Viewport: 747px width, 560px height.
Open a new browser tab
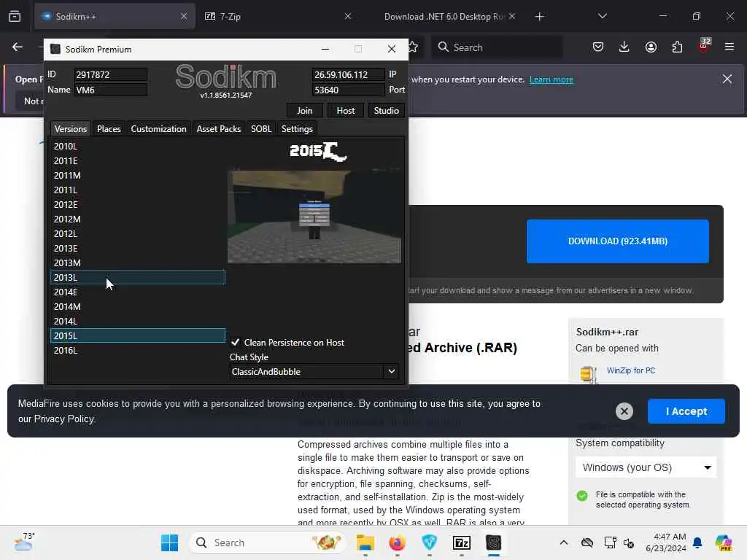tap(539, 17)
